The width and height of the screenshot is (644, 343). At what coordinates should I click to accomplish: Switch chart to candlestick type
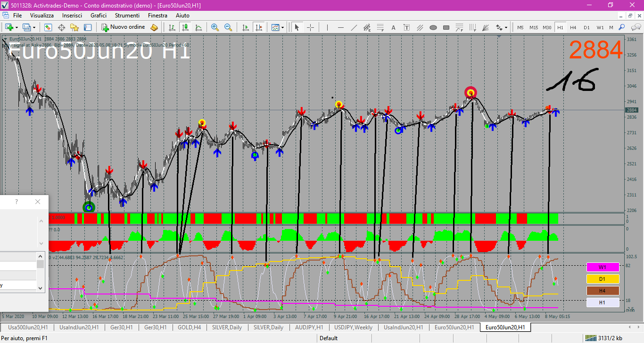click(x=185, y=27)
